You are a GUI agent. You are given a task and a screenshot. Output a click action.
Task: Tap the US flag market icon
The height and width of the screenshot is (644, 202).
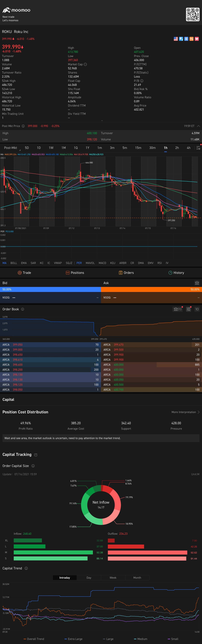176,39
